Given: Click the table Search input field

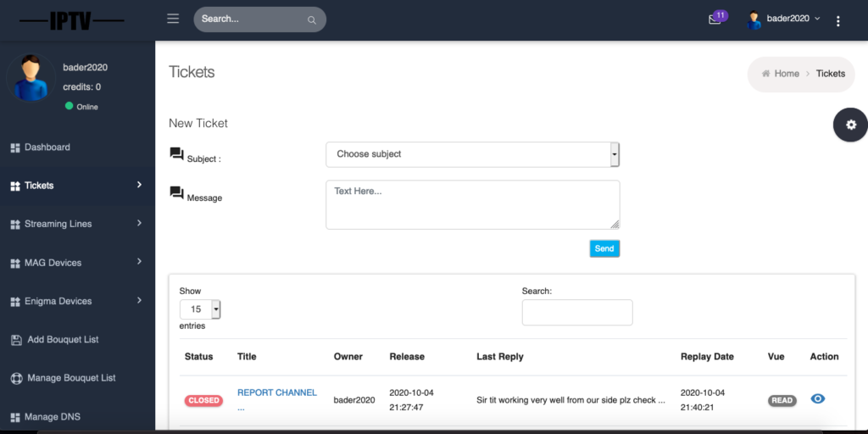Looking at the screenshot, I should 576,312.
